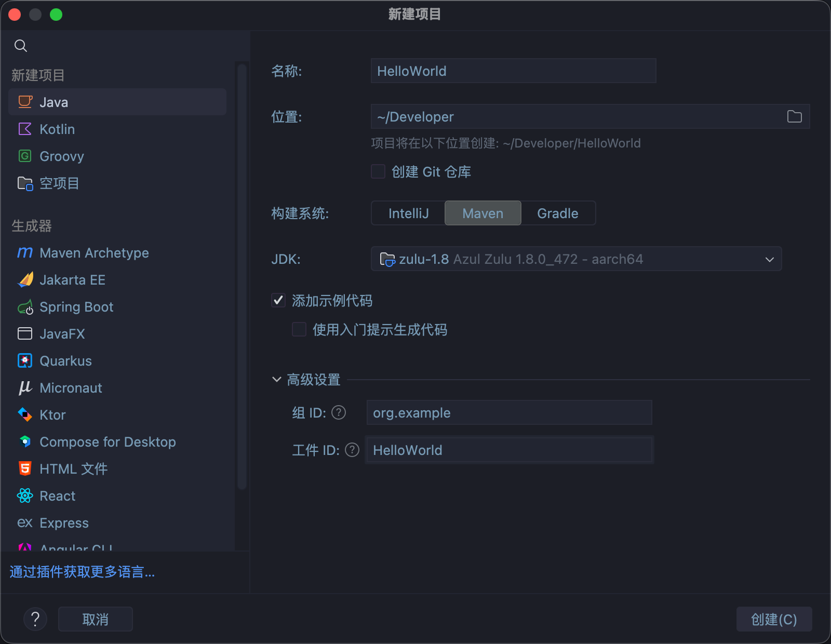Image resolution: width=831 pixels, height=644 pixels.
Task: Uncheck the 添加示例代码 checkbox
Action: pos(278,301)
